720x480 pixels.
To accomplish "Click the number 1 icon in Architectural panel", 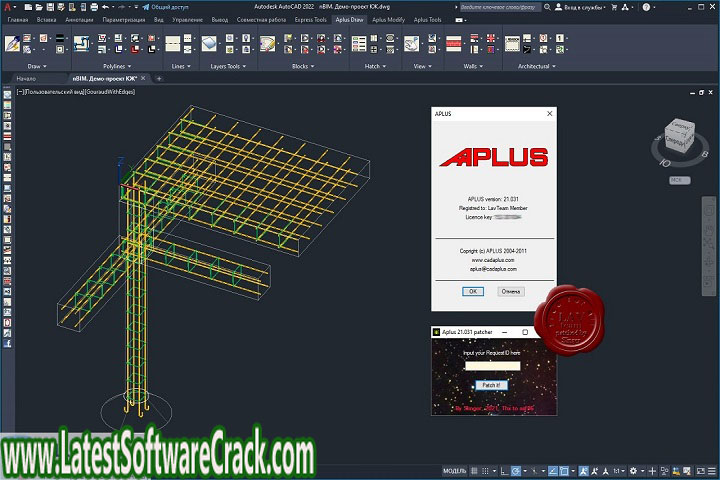I will (x=560, y=38).
